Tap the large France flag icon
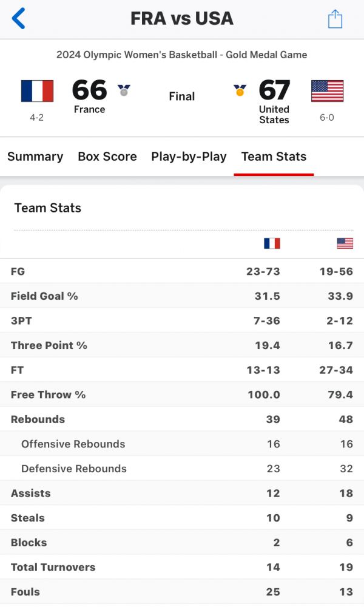This screenshot has width=364, height=607. 37,91
